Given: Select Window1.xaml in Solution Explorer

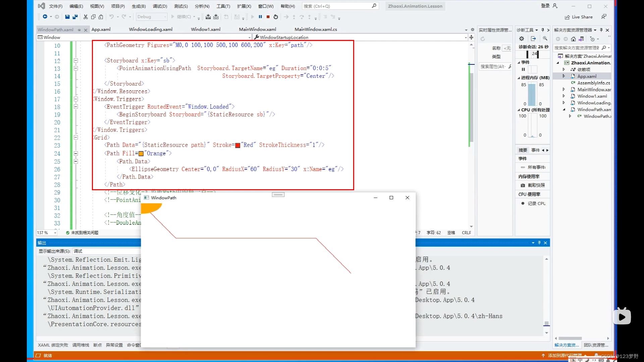Looking at the screenshot, I should pos(592,96).
